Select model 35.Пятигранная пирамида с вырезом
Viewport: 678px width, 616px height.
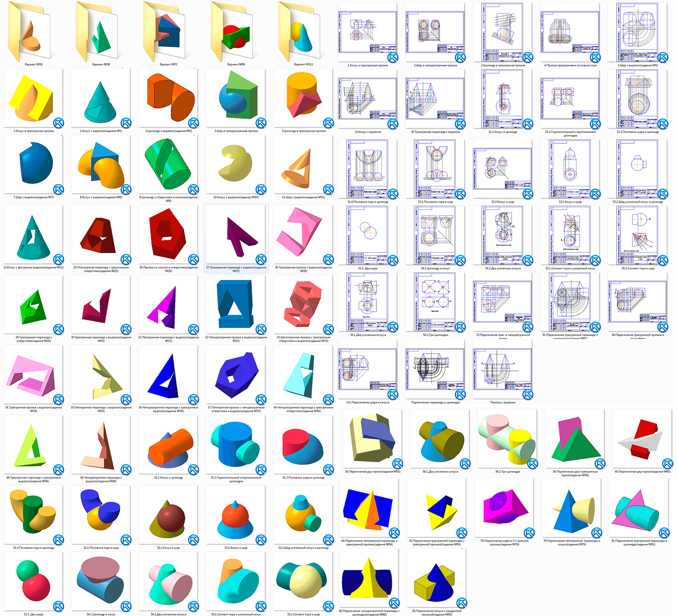click(x=101, y=375)
